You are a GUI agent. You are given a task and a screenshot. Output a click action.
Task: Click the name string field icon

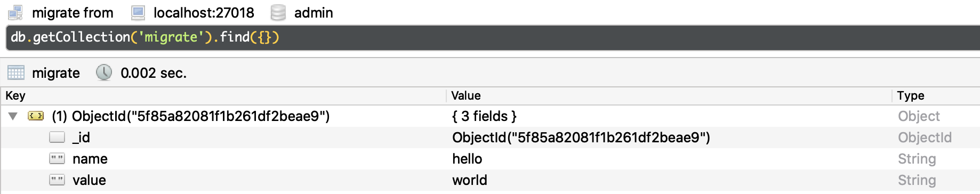pos(57,158)
